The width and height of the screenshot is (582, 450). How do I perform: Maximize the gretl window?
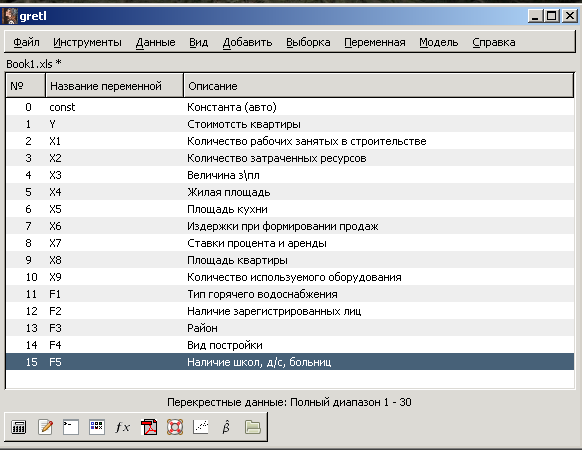(552, 16)
